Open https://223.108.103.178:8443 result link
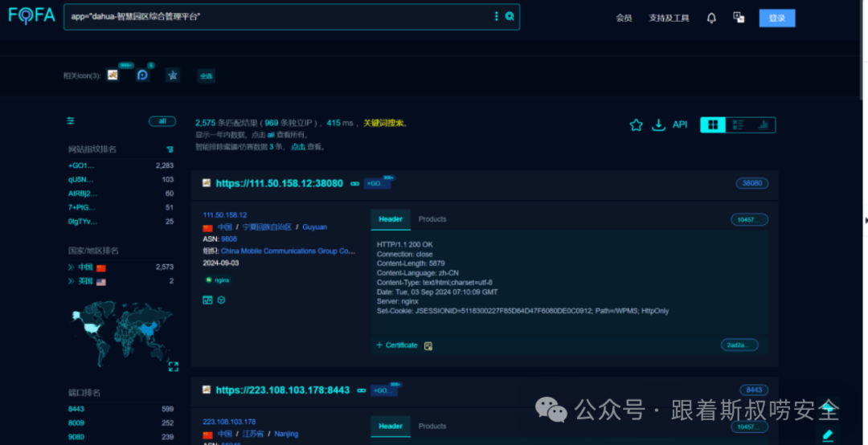Image resolution: width=868 pixels, height=445 pixels. coord(283,390)
